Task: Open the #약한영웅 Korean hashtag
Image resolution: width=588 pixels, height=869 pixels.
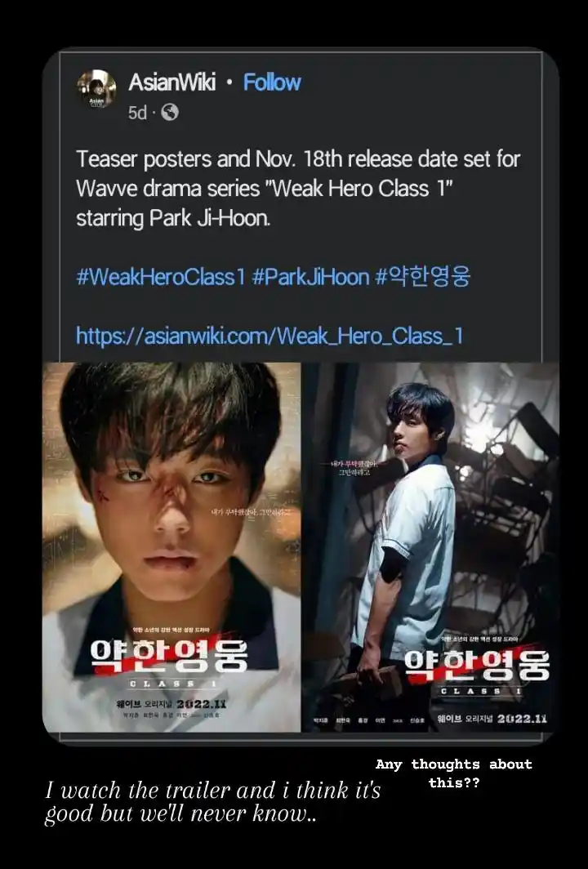Action: [x=423, y=276]
